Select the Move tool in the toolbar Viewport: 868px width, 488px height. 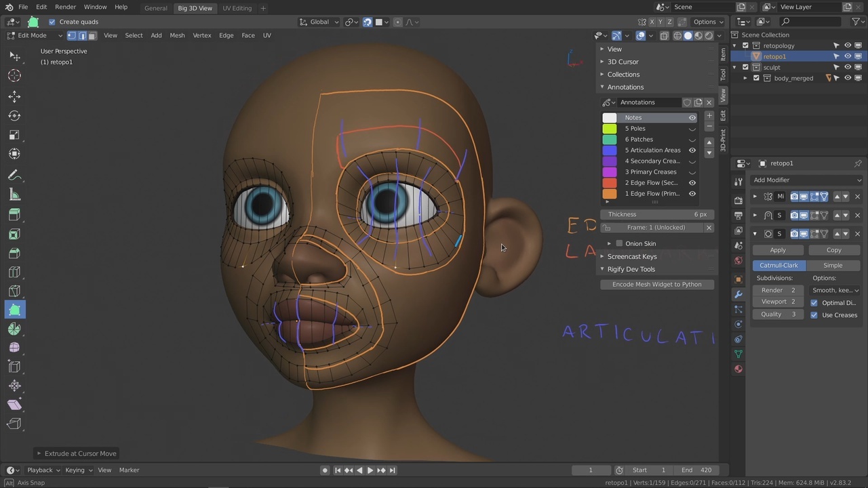pos(14,97)
